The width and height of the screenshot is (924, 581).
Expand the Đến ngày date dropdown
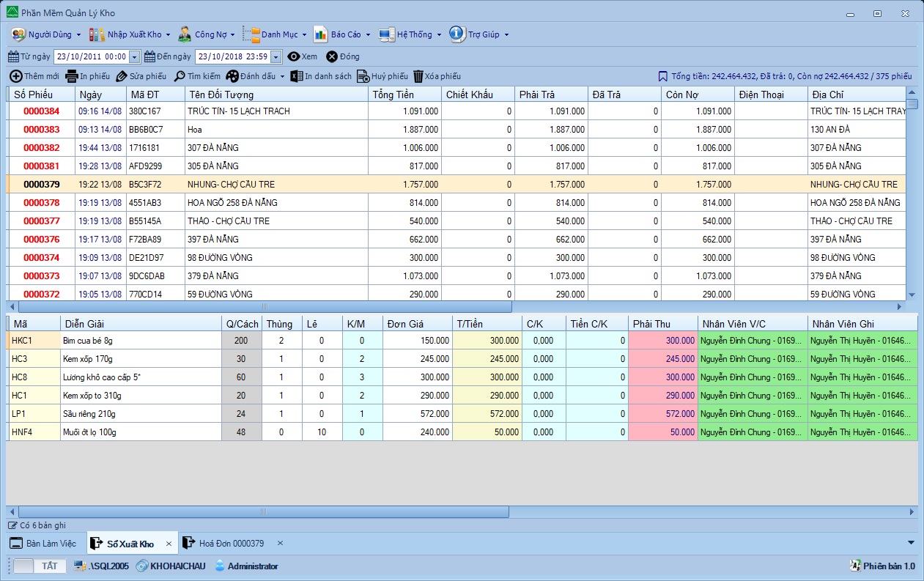coord(276,56)
